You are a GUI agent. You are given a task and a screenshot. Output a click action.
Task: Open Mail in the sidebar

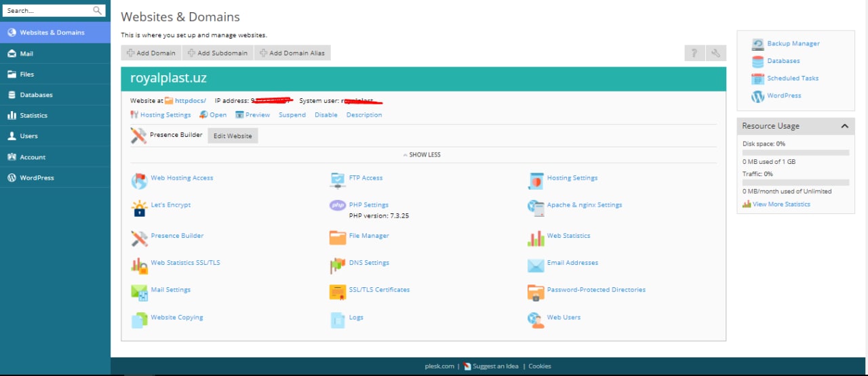pyautogui.click(x=55, y=54)
